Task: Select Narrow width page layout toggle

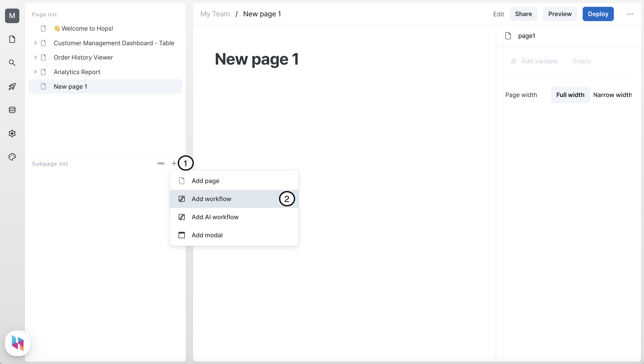Action: 613,95
